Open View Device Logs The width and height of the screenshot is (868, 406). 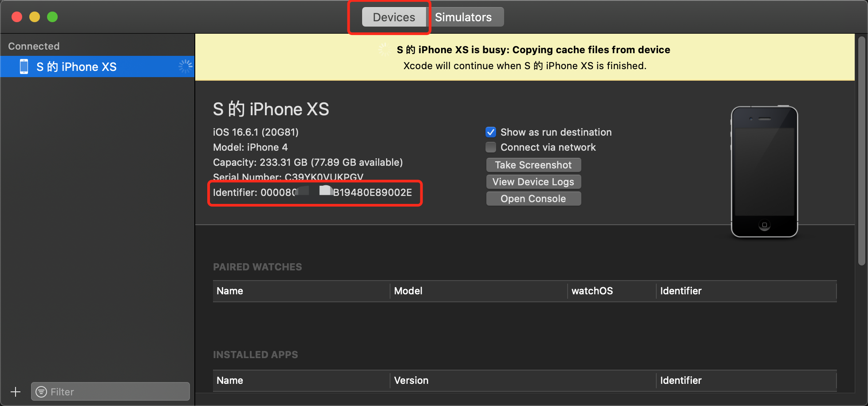533,182
